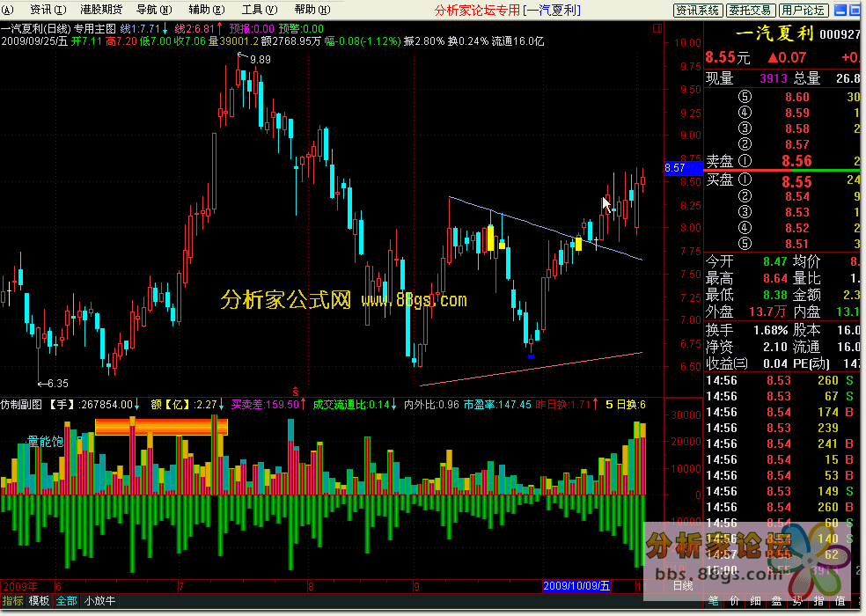Click the 2009年 label on time axis
866x616 pixels.
[20, 586]
